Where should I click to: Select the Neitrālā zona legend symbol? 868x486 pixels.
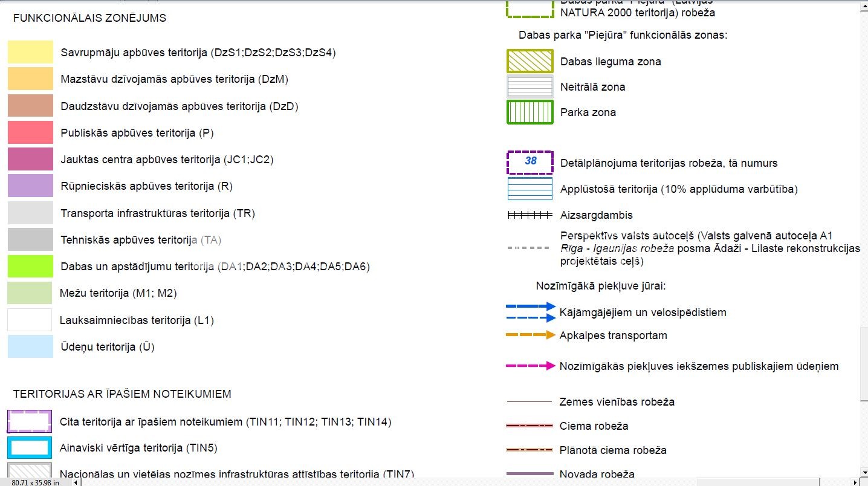pyautogui.click(x=530, y=86)
